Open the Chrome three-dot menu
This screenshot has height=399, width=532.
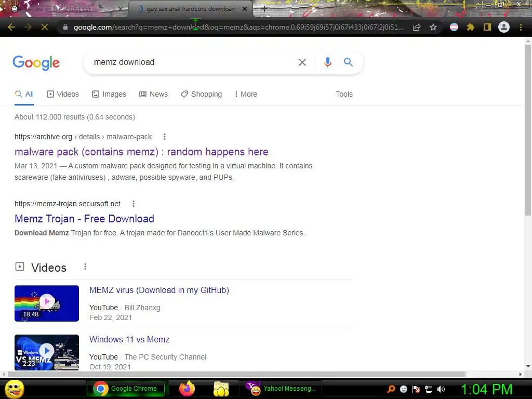(x=521, y=27)
